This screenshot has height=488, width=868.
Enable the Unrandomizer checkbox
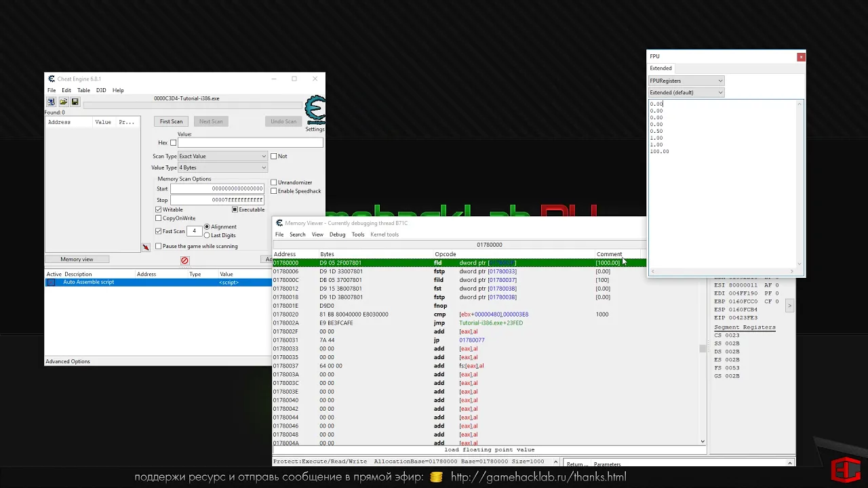click(274, 182)
